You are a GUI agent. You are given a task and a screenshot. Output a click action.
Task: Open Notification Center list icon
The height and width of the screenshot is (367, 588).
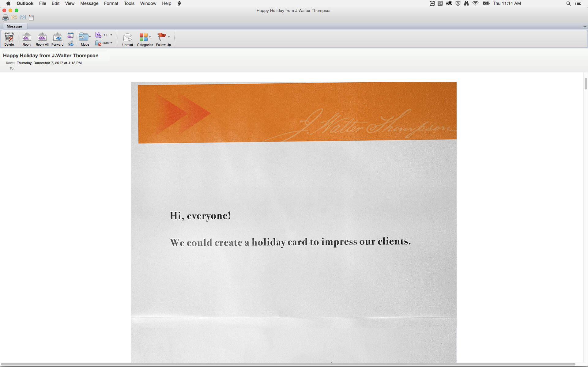point(578,3)
